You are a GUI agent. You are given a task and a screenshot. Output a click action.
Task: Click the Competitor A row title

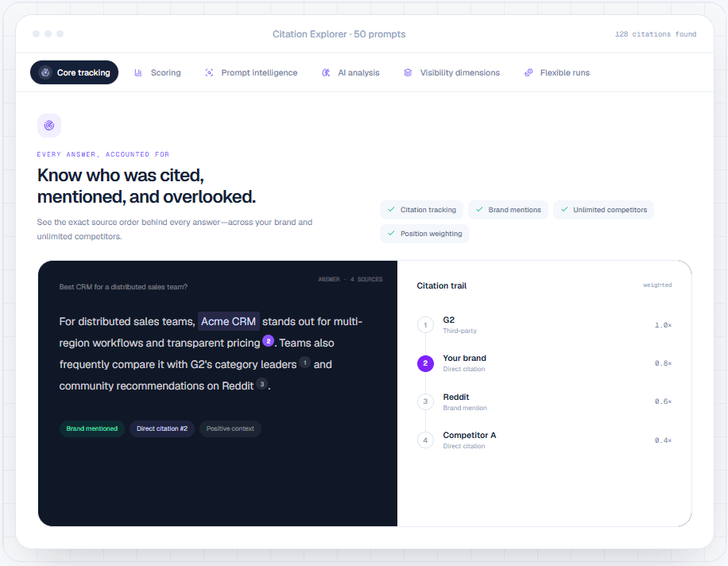(470, 435)
